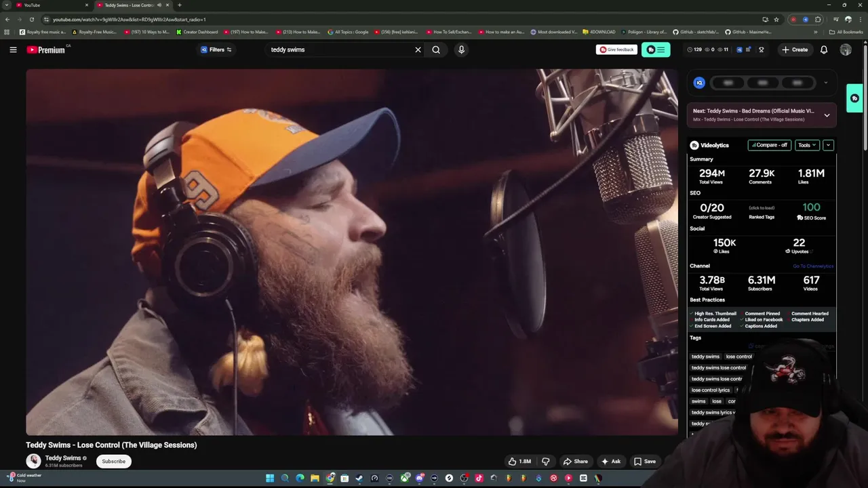This screenshot has height=488, width=868.
Task: Save the video to a playlist
Action: [645, 462]
